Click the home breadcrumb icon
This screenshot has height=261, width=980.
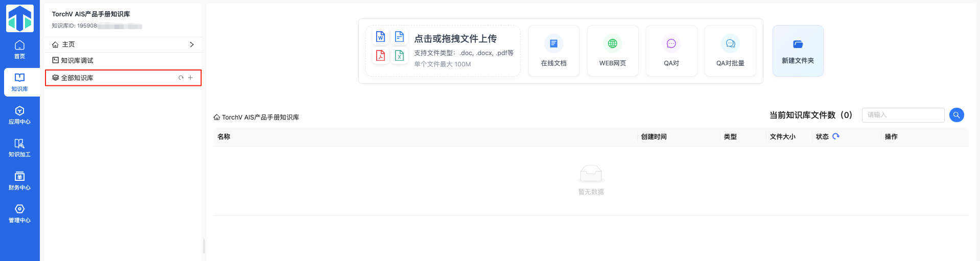(x=217, y=117)
